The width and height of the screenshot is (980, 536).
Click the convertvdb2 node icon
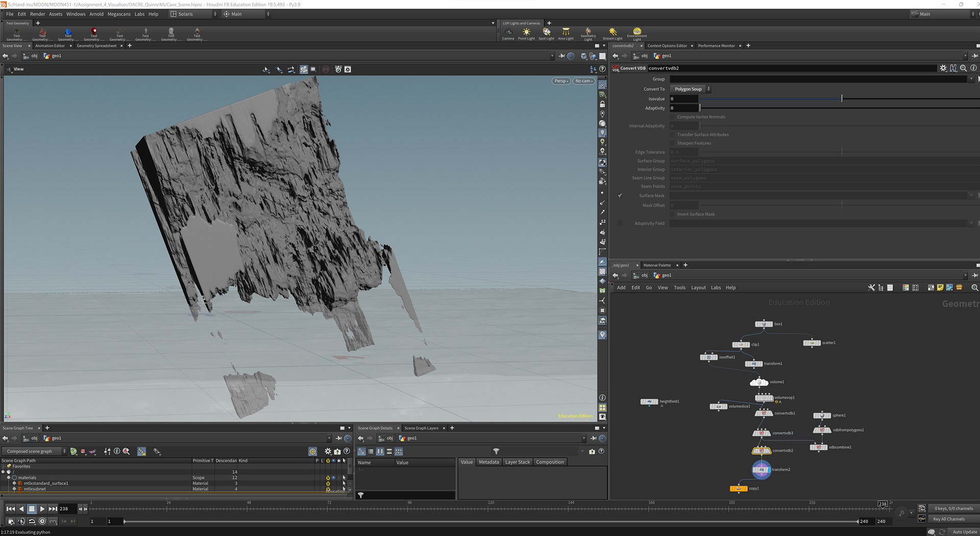click(x=761, y=451)
